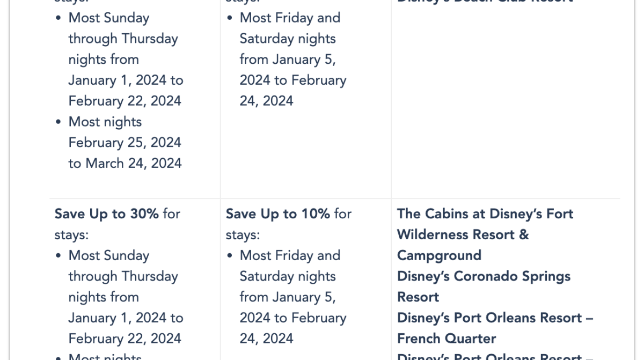Image resolution: width=644 pixels, height=360 pixels.
Task: Click "Disney's Coronado Springs Resort" entry
Action: [484, 286]
